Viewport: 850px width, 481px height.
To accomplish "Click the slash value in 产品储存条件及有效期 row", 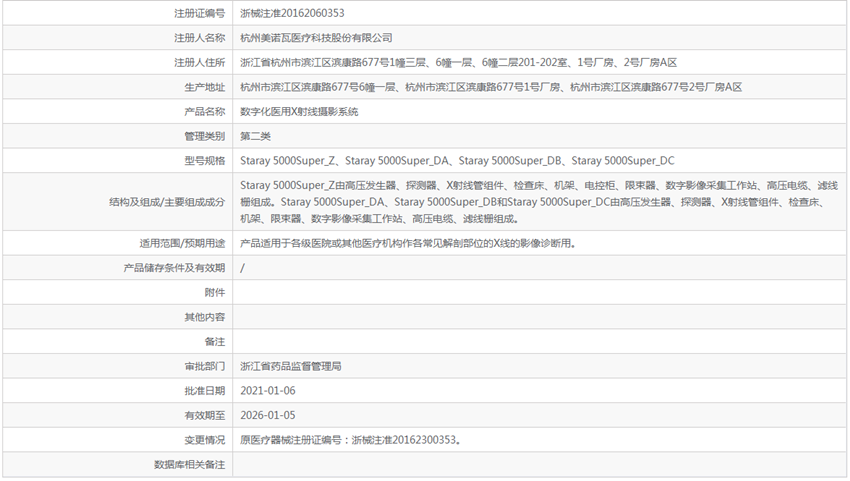I will (x=242, y=268).
